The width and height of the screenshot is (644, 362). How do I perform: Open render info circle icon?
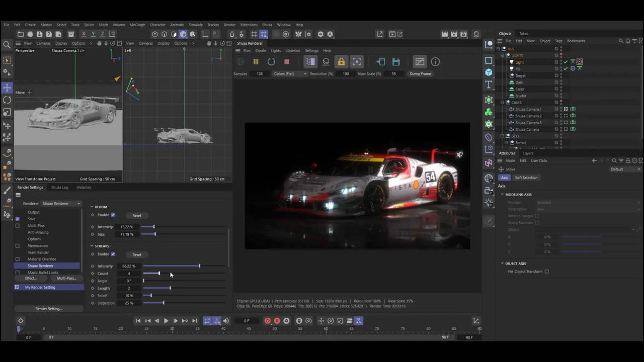(x=435, y=62)
